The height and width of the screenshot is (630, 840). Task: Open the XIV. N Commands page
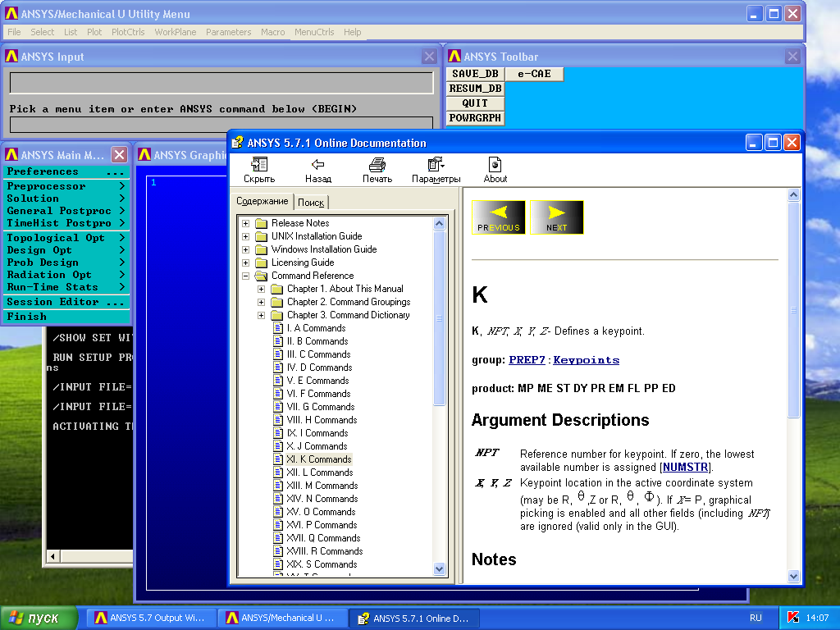pos(322,499)
